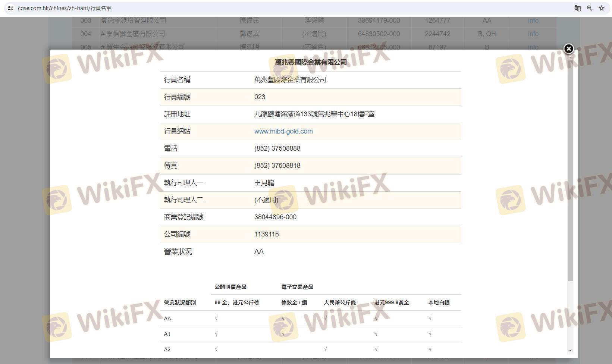
Task: Select the A1 row label in status table
Action: tap(167, 334)
